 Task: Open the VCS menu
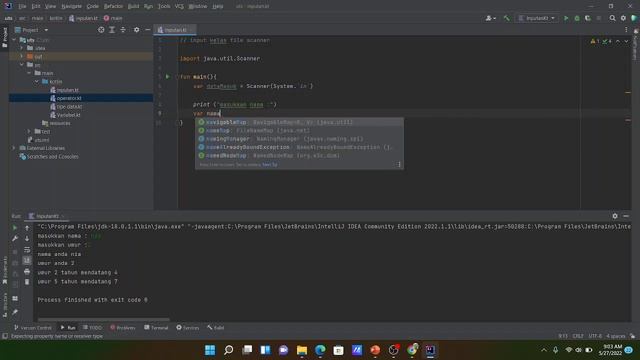pos(179,6)
